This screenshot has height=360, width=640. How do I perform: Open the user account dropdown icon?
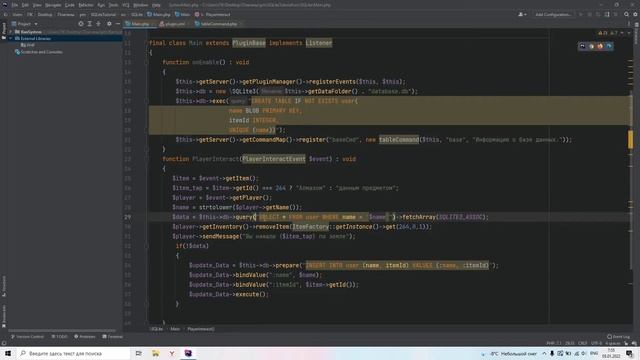[x=522, y=14]
